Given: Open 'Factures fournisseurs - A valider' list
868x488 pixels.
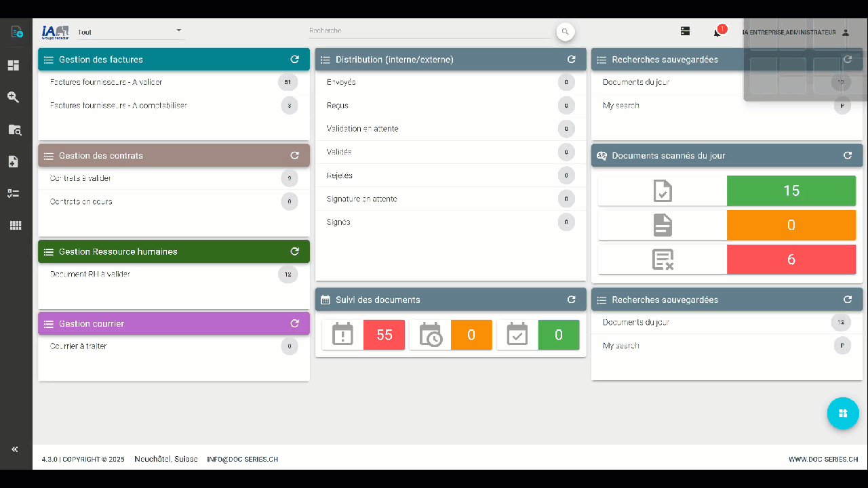Looking at the screenshot, I should pyautogui.click(x=106, y=83).
